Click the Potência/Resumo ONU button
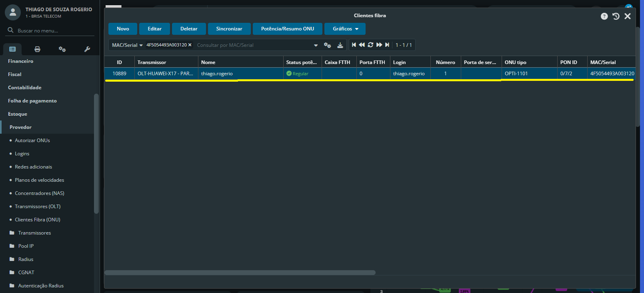644x293 pixels. [x=287, y=29]
